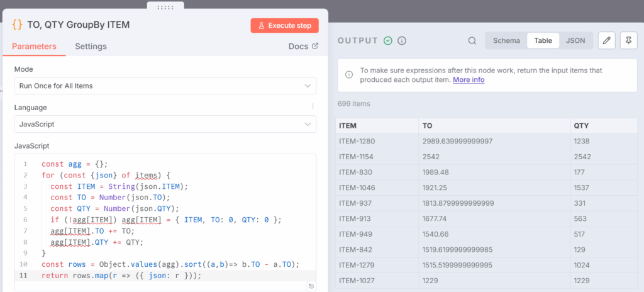Click the ITEM-1280 cell in the table

click(356, 142)
